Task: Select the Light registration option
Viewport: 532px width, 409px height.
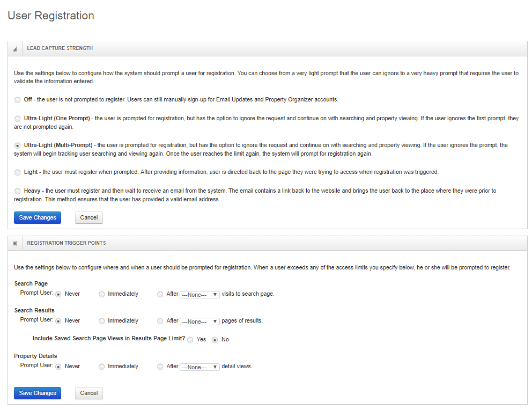Action: 17,172
